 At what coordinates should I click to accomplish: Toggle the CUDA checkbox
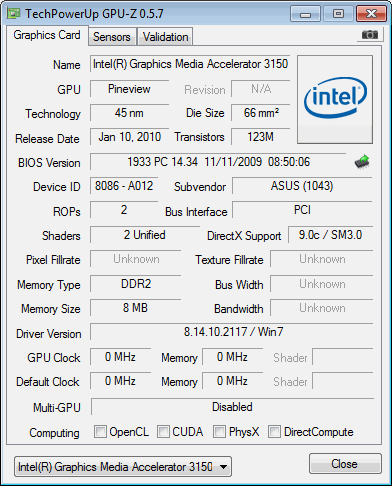(163, 431)
